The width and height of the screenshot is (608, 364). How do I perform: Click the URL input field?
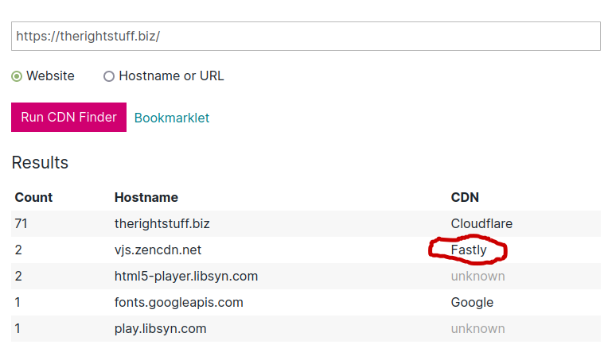pyautogui.click(x=306, y=36)
